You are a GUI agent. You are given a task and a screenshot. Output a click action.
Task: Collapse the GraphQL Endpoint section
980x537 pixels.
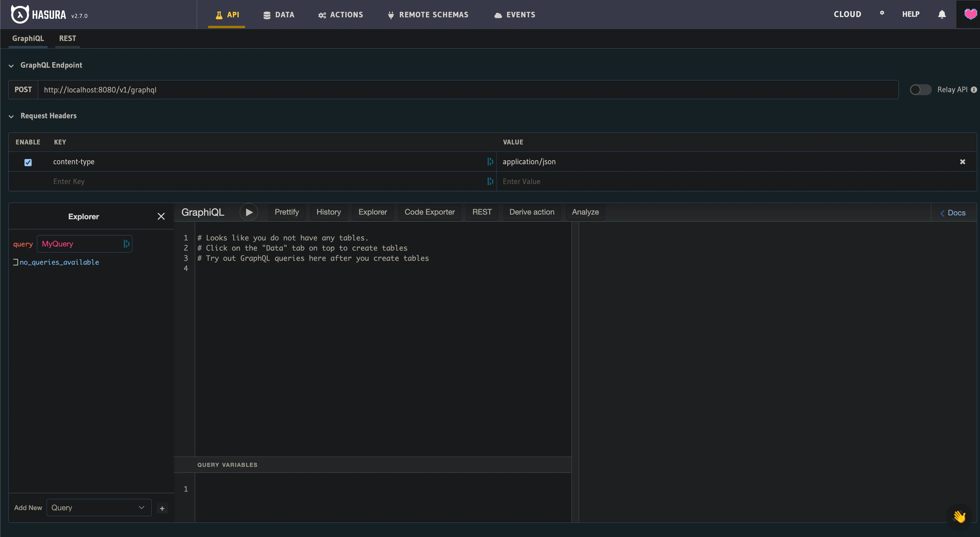[x=11, y=65]
